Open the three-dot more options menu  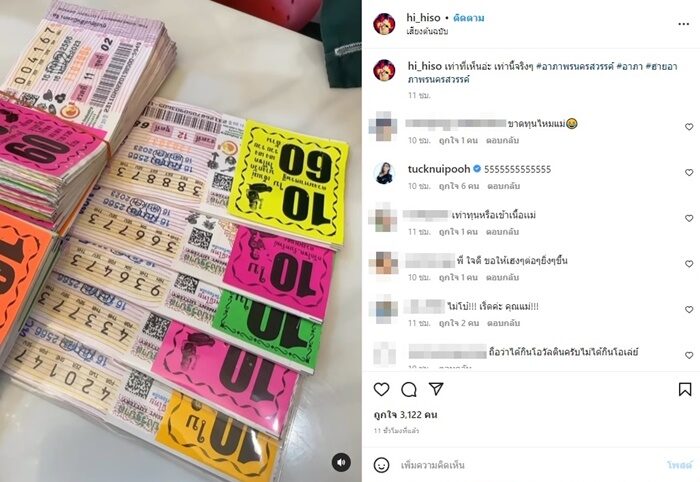(x=683, y=24)
